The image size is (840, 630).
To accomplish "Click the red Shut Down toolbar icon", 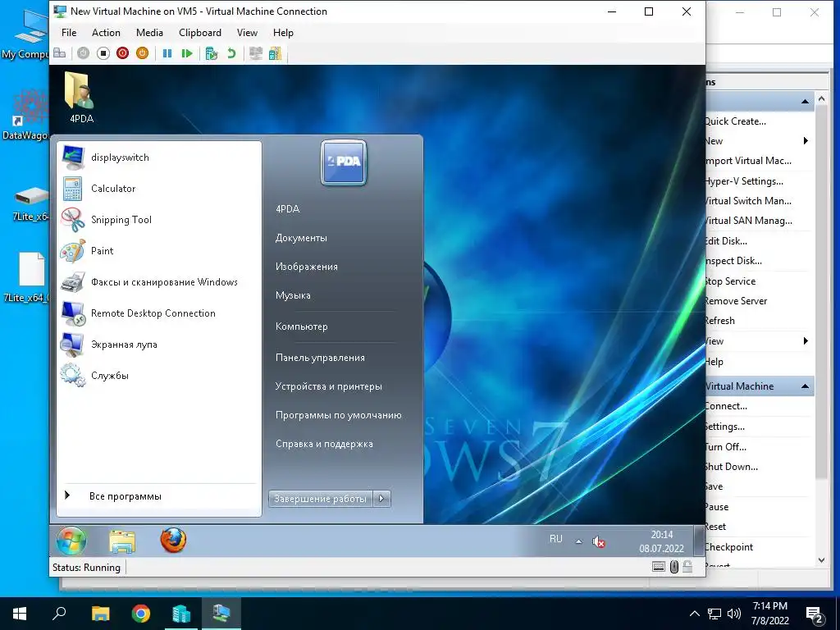I will 123,53.
